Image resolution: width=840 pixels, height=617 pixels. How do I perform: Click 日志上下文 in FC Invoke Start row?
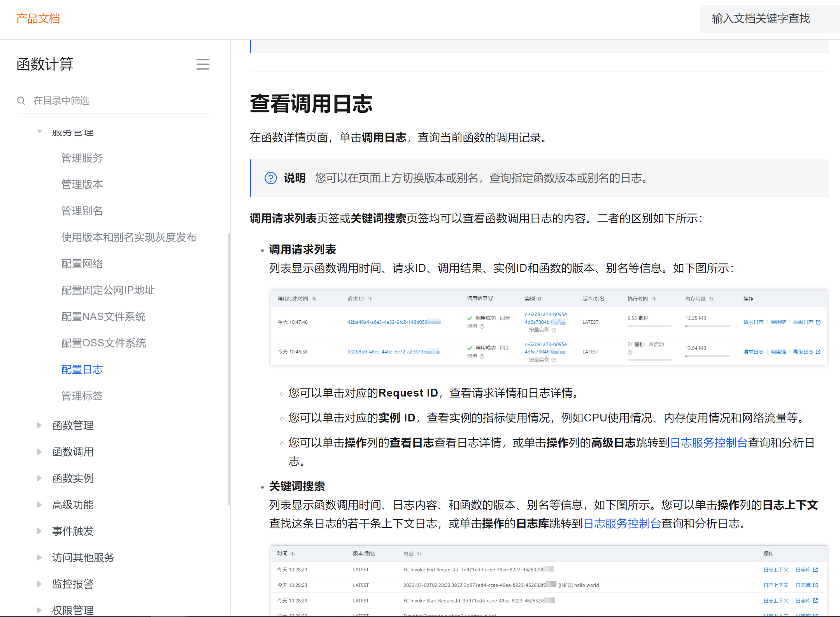click(776, 601)
